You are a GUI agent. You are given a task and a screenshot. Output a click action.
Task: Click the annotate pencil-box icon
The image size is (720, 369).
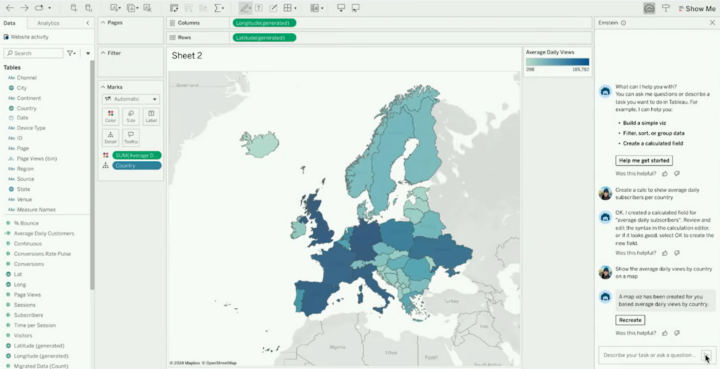[273, 8]
